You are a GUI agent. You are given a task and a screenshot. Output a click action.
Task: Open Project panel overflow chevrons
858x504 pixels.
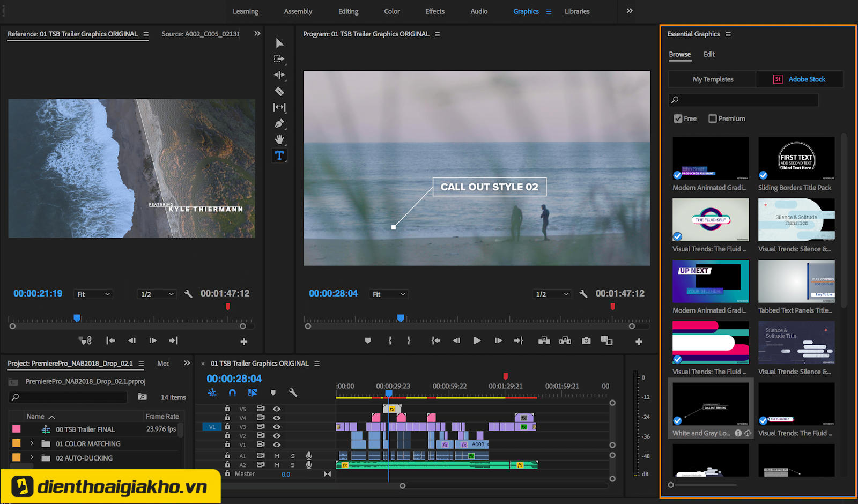(x=187, y=363)
